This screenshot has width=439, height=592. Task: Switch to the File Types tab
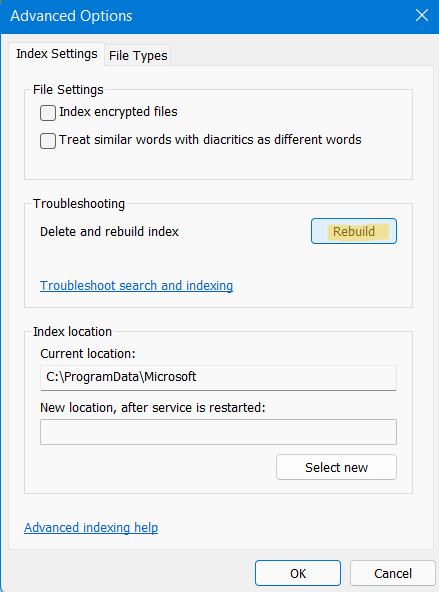pos(138,56)
